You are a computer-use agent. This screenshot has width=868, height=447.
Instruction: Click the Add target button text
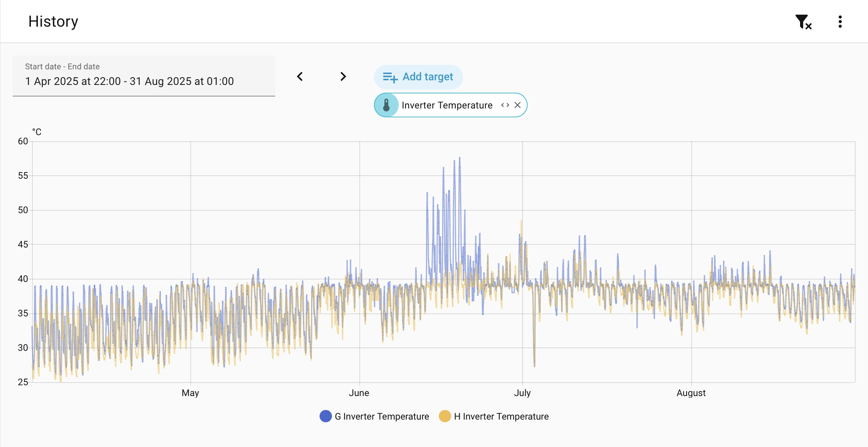[428, 77]
